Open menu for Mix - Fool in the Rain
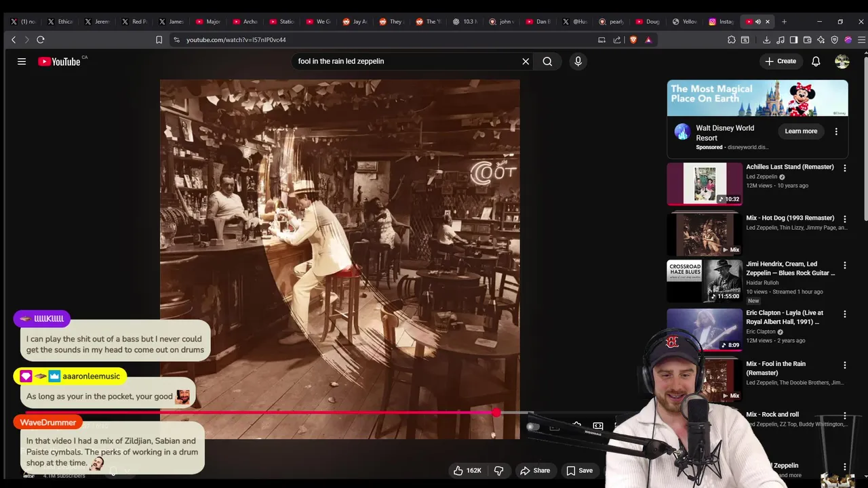 click(844, 365)
